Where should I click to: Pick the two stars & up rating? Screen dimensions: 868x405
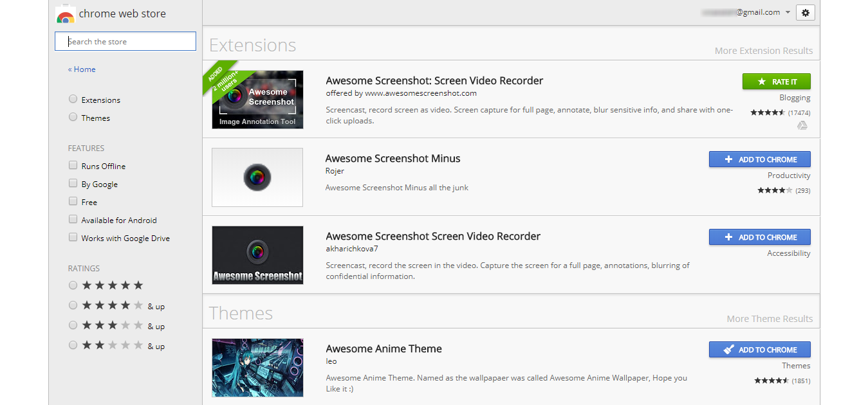[73, 345]
